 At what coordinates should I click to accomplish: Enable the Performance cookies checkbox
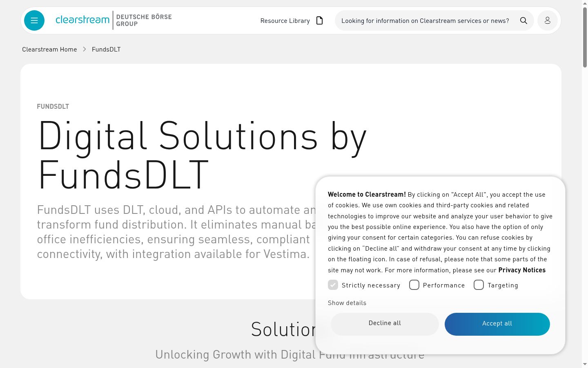click(414, 285)
